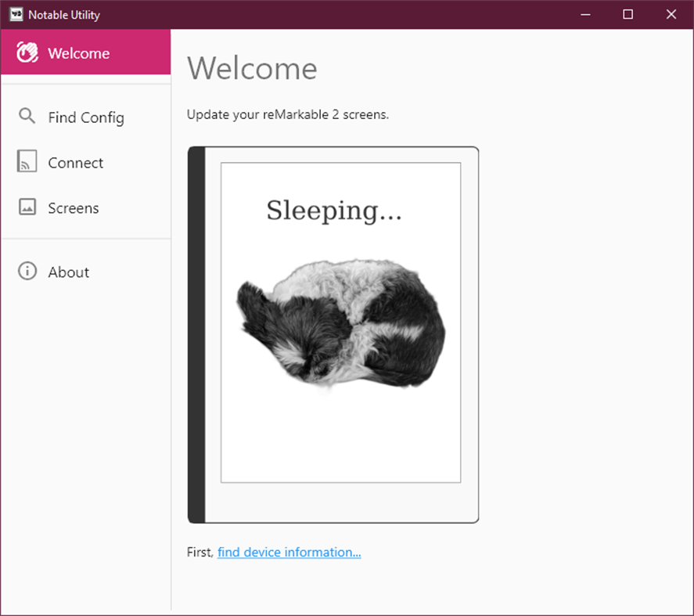Viewport: 694px width, 616px height.
Task: Select the Find Config magnifying glass icon
Action: click(x=27, y=117)
